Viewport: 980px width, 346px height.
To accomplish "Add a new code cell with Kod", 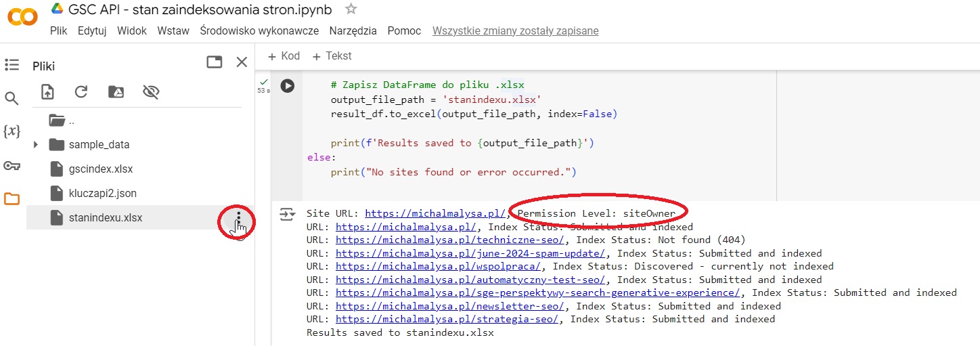I will [x=284, y=56].
